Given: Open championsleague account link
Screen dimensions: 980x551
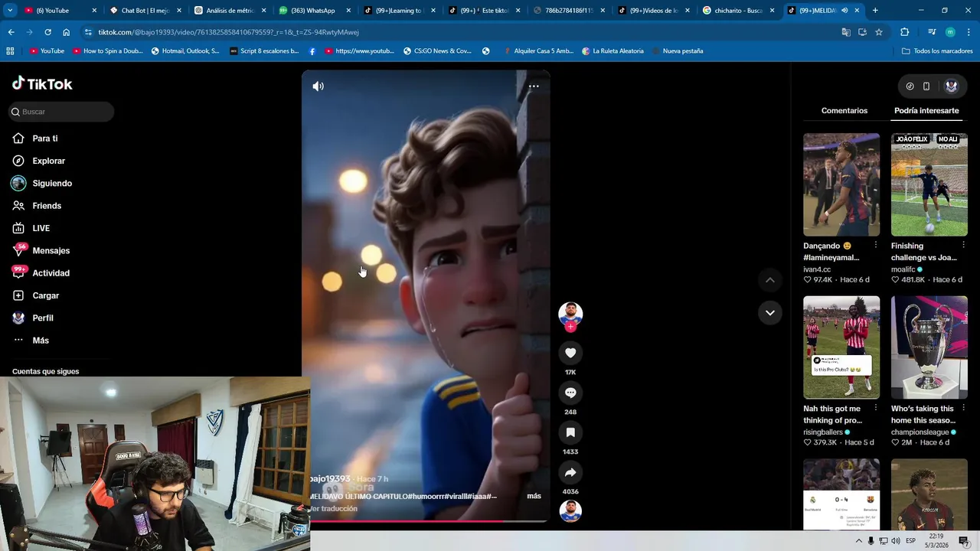Looking at the screenshot, I should tap(920, 432).
